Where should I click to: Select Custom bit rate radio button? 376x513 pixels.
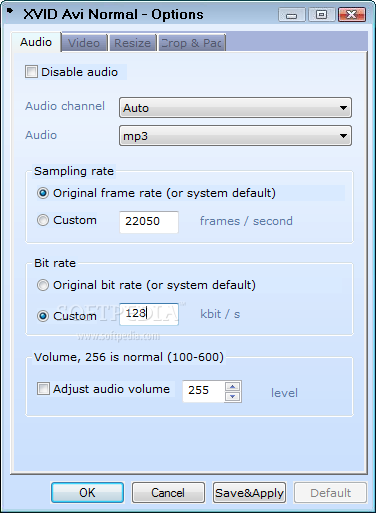click(43, 316)
